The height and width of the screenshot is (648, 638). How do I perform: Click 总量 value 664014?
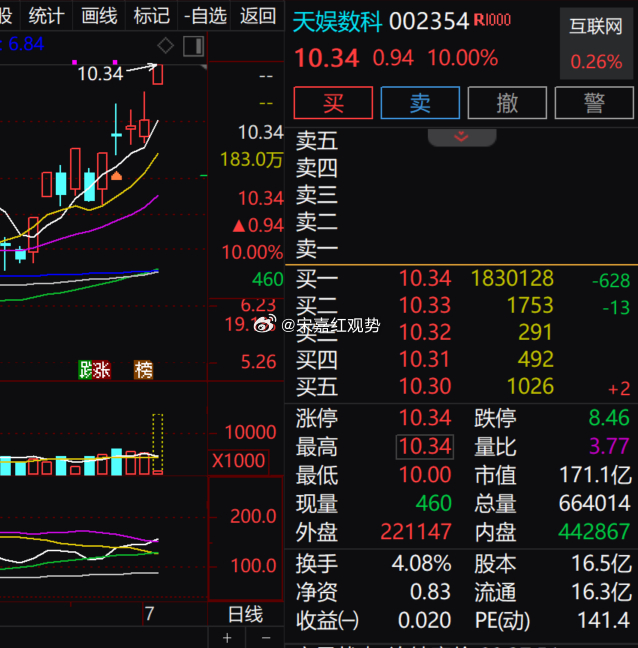click(x=594, y=503)
